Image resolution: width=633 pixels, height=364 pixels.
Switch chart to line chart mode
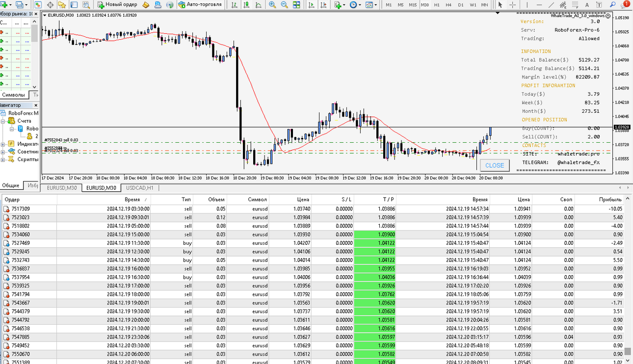pos(258,5)
